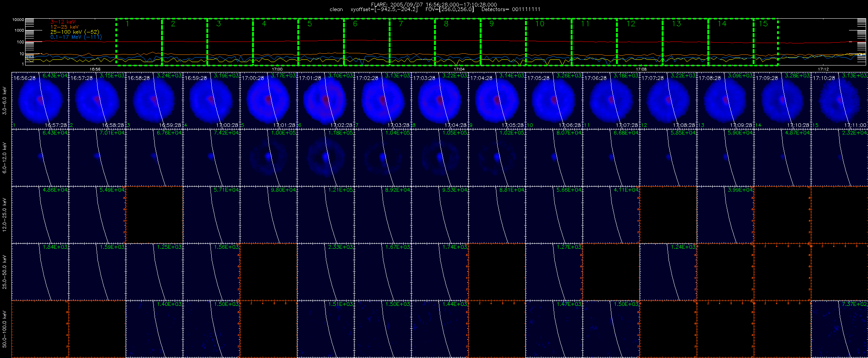This screenshot has height=358, width=868.
Task: Click the 17:11:00 end time label
Action: [x=855, y=125]
